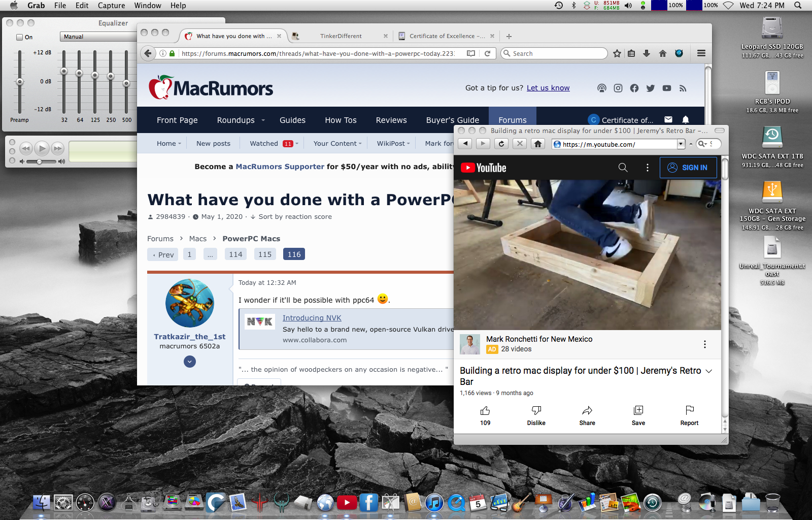Click the fast-forward button in the mini player
Viewport: 812px width, 520px height.
click(x=58, y=148)
